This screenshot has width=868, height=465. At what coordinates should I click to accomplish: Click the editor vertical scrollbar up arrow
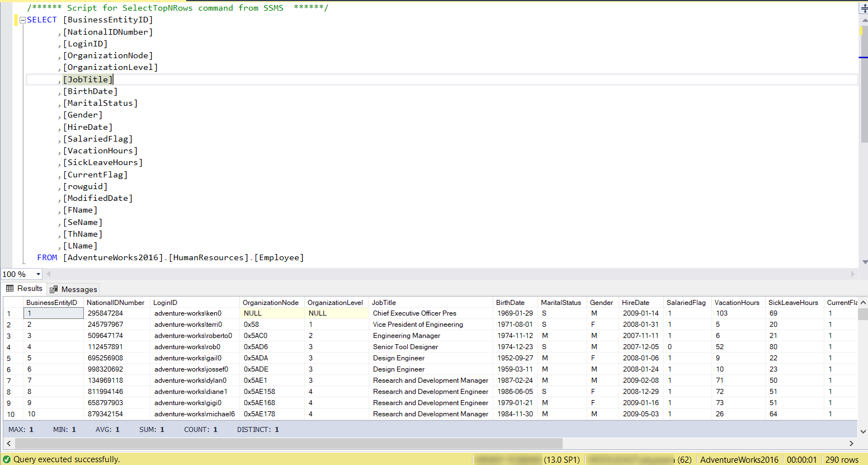point(864,20)
